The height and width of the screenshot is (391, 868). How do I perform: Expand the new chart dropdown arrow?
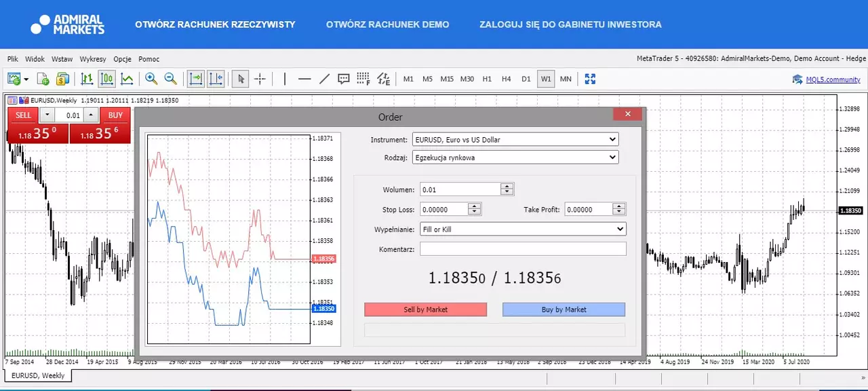pyautogui.click(x=26, y=79)
